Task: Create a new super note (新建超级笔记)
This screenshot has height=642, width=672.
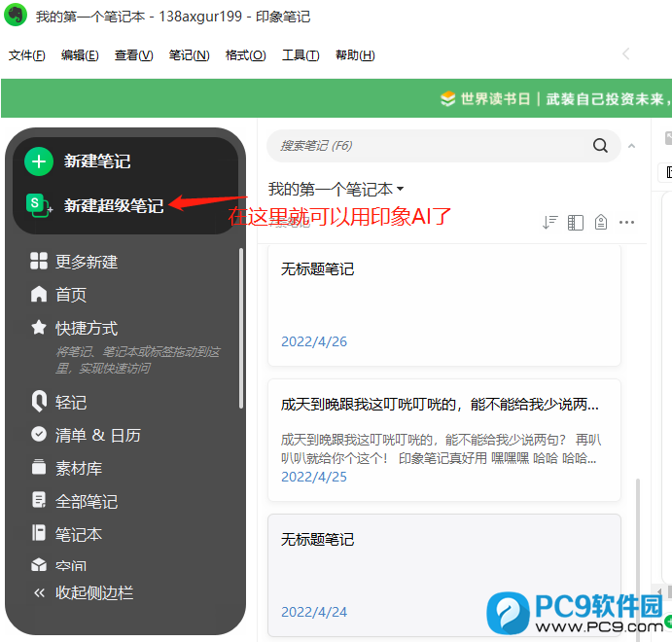Action: tap(94, 205)
